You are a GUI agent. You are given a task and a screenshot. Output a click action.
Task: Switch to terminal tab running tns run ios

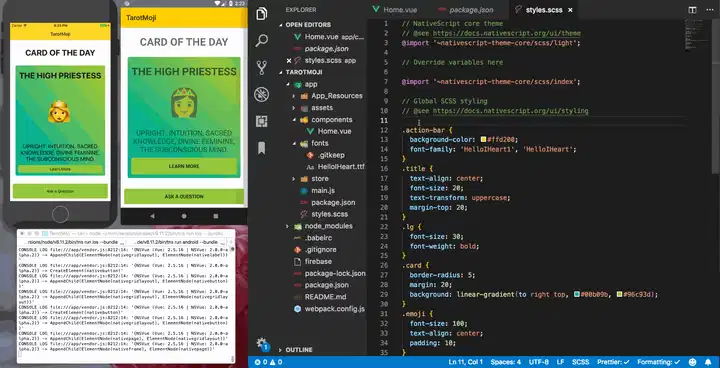(75, 242)
